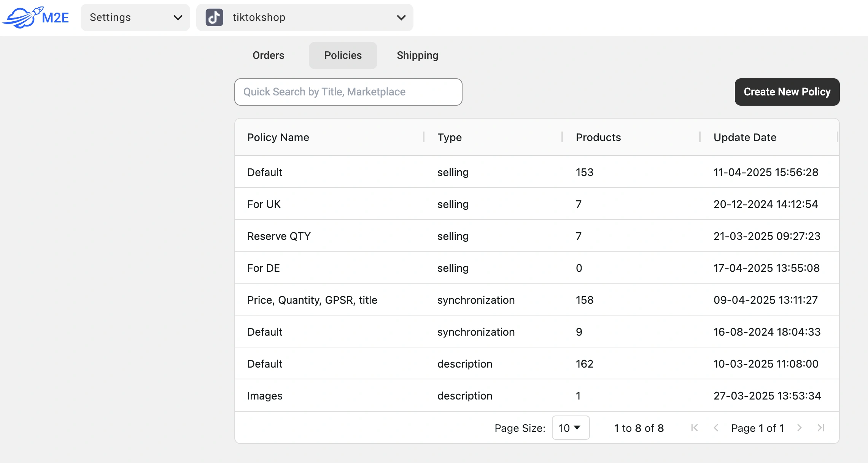Sort by Update Date column header
Viewport: 868px width, 463px height.
[x=745, y=137]
